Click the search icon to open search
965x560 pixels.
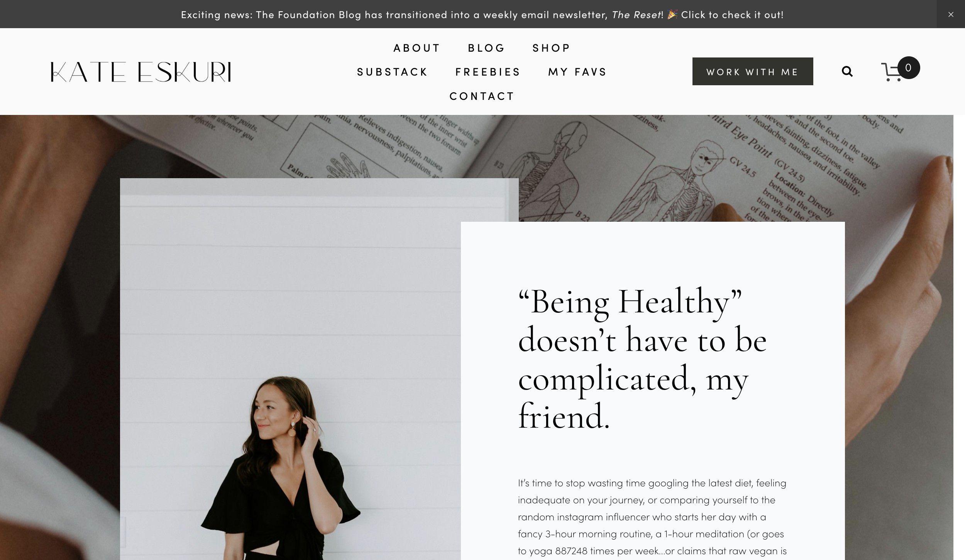coord(848,71)
